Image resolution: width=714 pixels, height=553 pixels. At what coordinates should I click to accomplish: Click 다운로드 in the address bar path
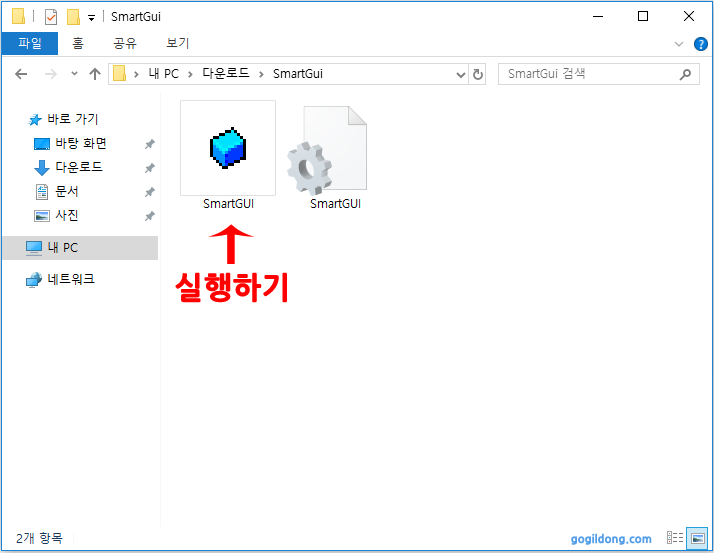coord(226,74)
